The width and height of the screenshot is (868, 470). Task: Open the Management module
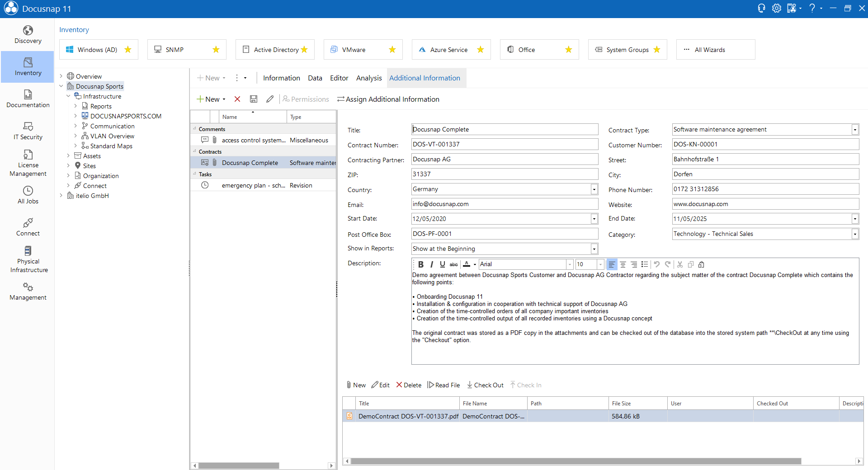[28, 291]
